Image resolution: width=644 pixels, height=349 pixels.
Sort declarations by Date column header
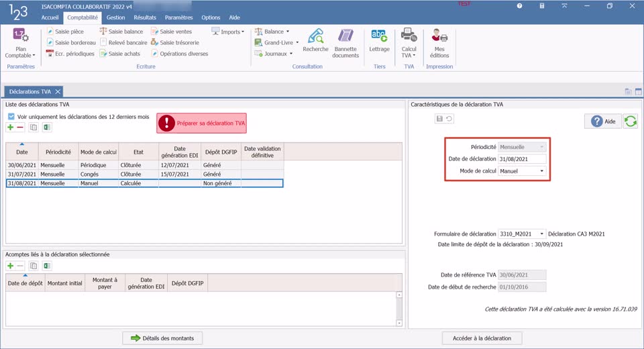pos(21,152)
